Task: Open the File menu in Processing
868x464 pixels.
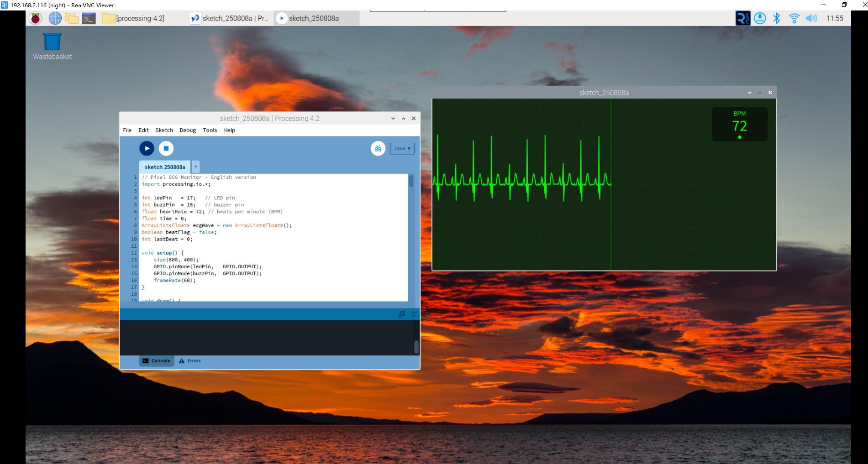Action: (127, 130)
